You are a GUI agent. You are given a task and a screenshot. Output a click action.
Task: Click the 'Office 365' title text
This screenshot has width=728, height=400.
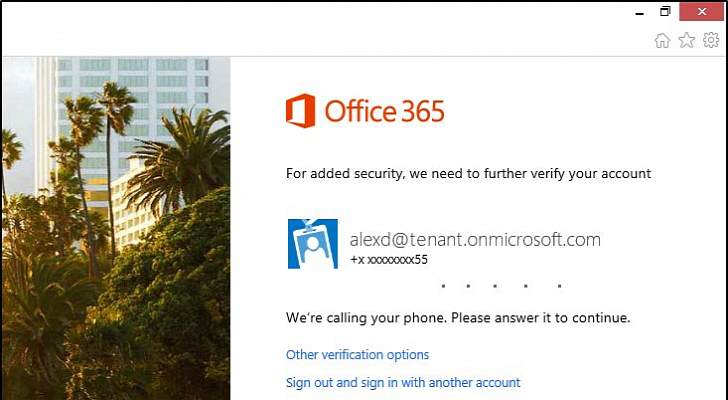click(384, 111)
